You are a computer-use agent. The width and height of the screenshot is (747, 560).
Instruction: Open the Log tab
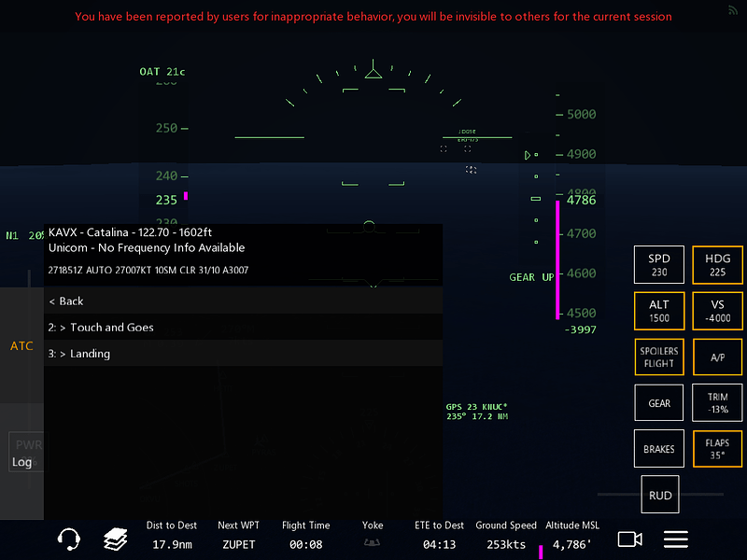(21, 461)
